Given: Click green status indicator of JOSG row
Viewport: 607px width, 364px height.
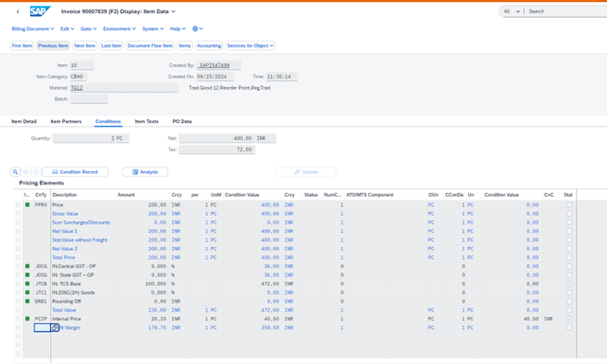Looking at the screenshot, I should (27, 275).
